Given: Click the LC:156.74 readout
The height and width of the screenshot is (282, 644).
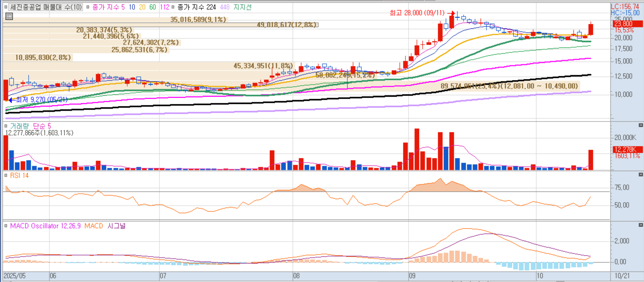Looking at the screenshot, I should 625,7.
